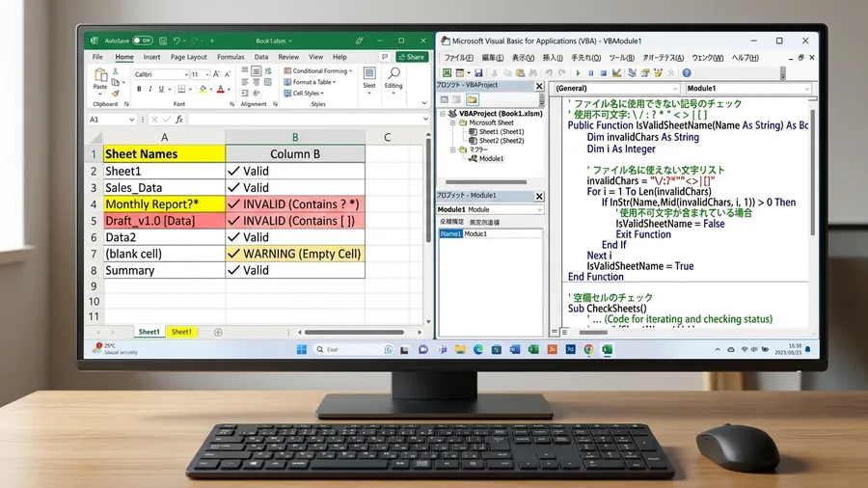
Task: Open the VBA 挿入(I) menu
Action: pos(553,58)
